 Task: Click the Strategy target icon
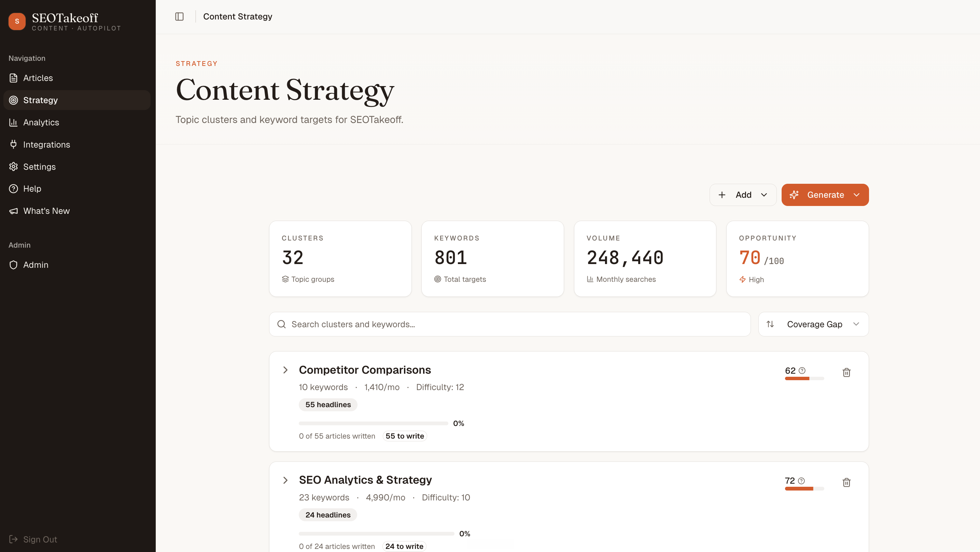coord(13,100)
